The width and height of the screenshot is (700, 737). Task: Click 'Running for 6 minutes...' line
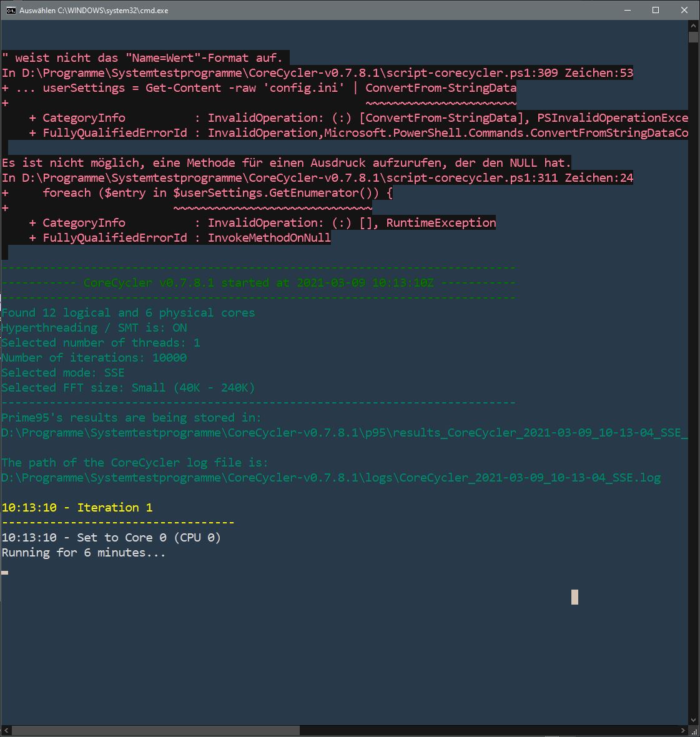(x=84, y=553)
